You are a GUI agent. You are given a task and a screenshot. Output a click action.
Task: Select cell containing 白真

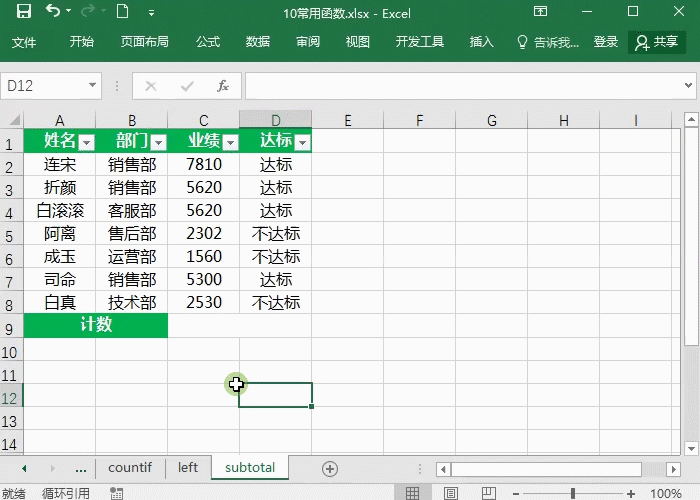point(59,303)
